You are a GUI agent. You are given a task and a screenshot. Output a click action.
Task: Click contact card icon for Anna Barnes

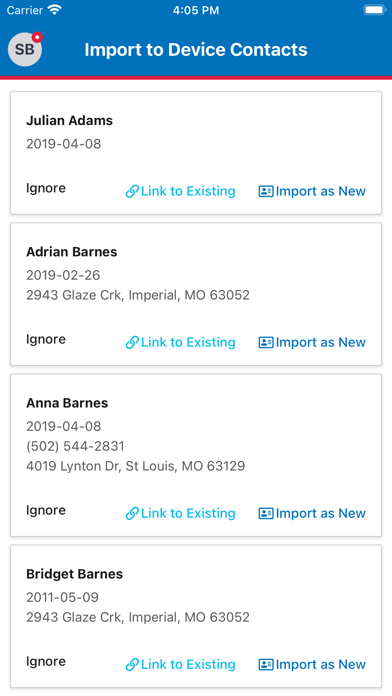pos(266,513)
